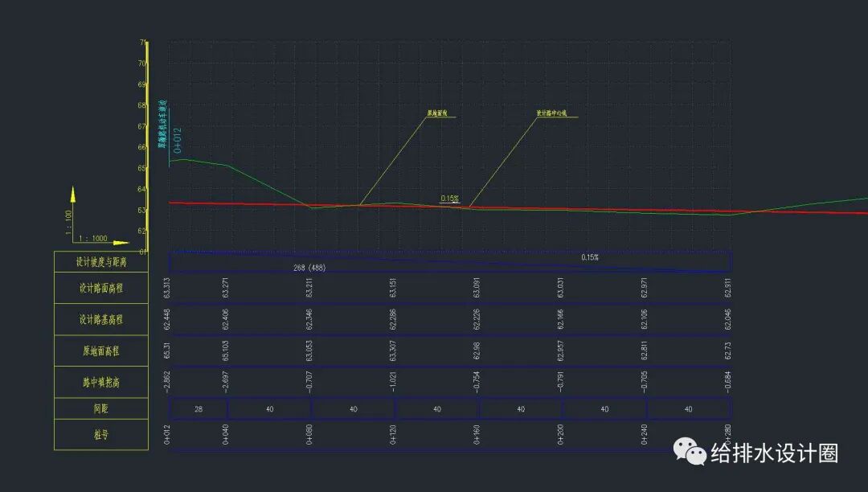The width and height of the screenshot is (868, 492).
Task: Click the station number 0+200
Action: click(x=560, y=434)
